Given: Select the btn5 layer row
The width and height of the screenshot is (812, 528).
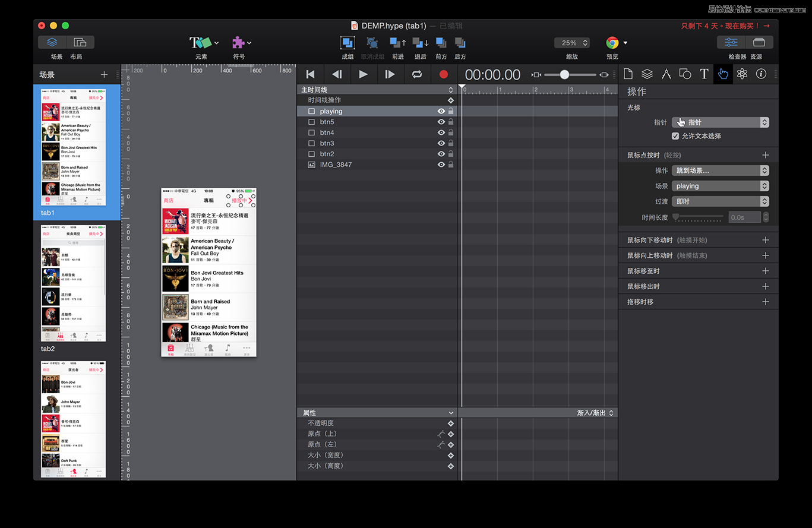Looking at the screenshot, I should click(x=377, y=122).
